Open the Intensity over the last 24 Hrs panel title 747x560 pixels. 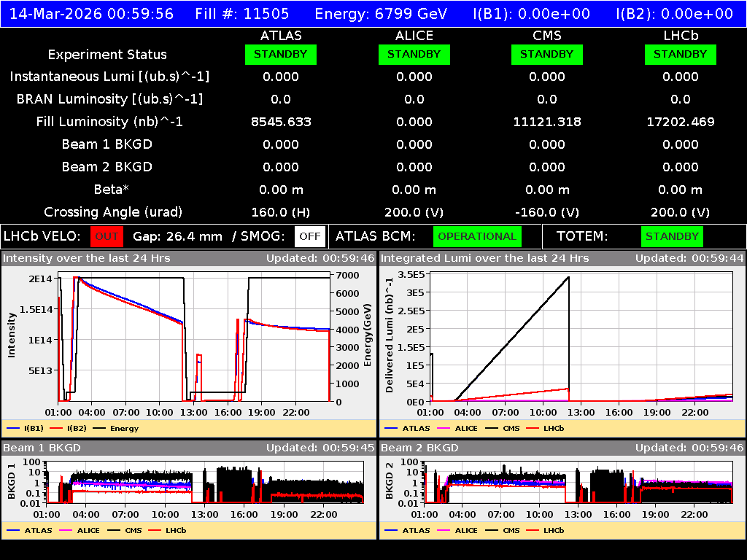click(x=77, y=258)
